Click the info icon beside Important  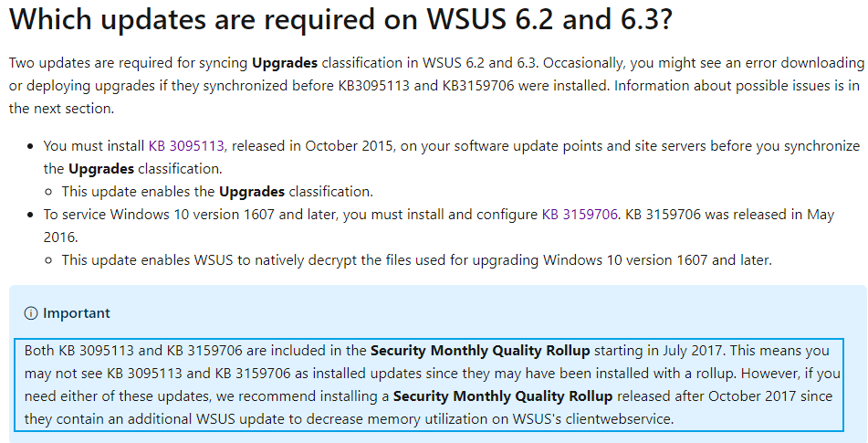(30, 313)
